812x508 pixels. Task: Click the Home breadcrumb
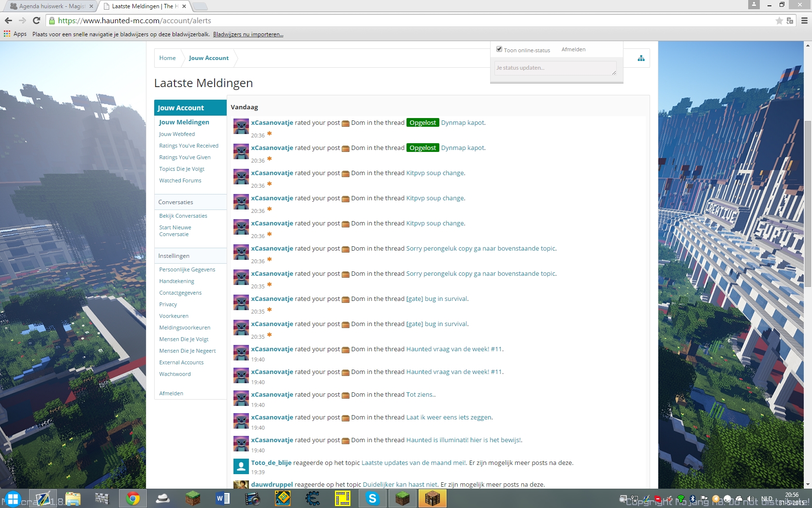pyautogui.click(x=167, y=58)
